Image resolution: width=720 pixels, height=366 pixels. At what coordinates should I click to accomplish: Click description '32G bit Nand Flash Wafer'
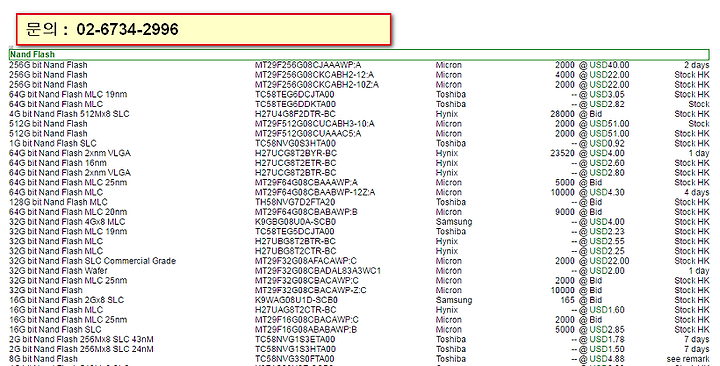coord(58,271)
